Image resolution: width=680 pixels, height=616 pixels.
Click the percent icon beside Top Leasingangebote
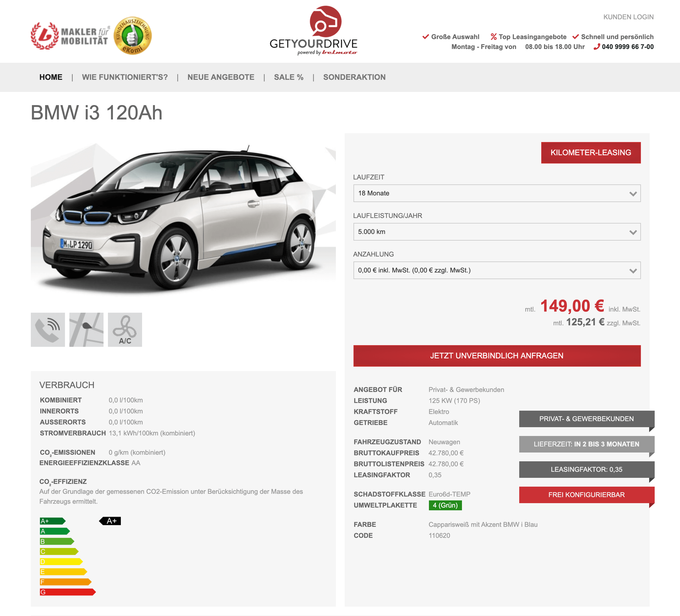click(x=493, y=37)
